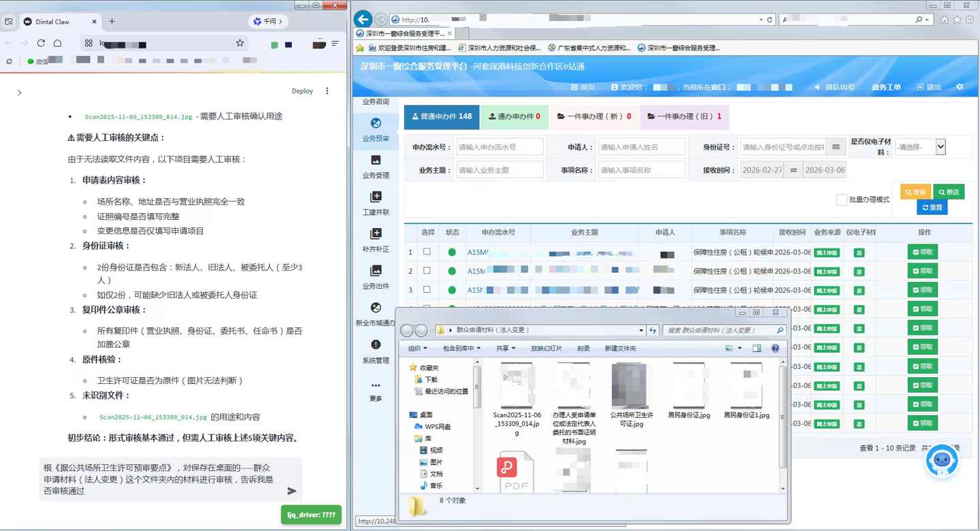Select 业务预审 in the left sidebar
Screen dimensions: 980x531
click(375, 131)
